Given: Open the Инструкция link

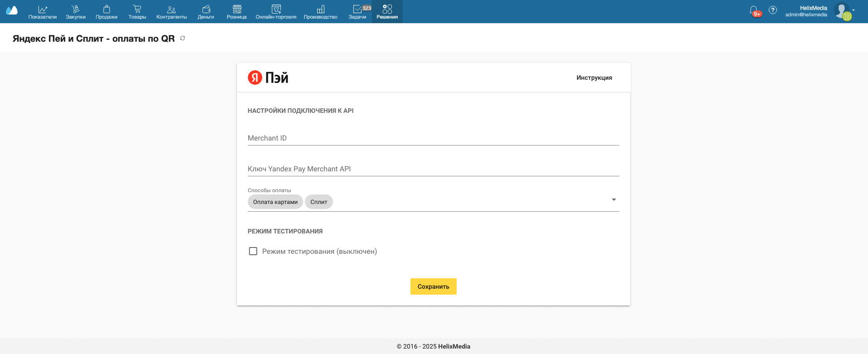Looking at the screenshot, I should (594, 78).
